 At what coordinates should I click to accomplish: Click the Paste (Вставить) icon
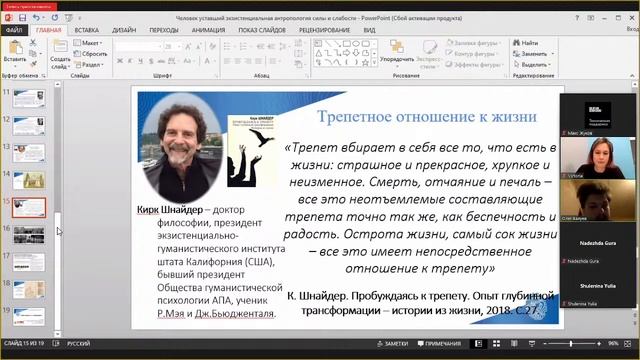15,48
